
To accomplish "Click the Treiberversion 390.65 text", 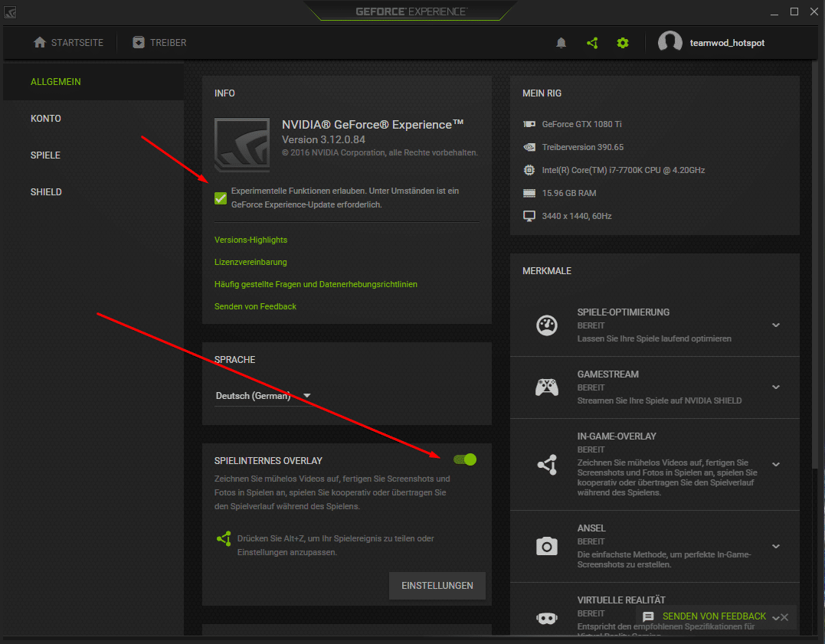I will point(583,147).
